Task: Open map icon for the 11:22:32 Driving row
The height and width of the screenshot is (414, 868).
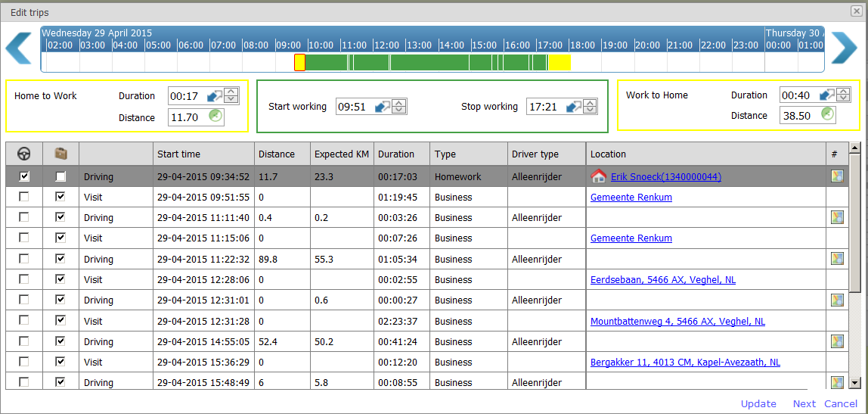Action: pos(835,259)
